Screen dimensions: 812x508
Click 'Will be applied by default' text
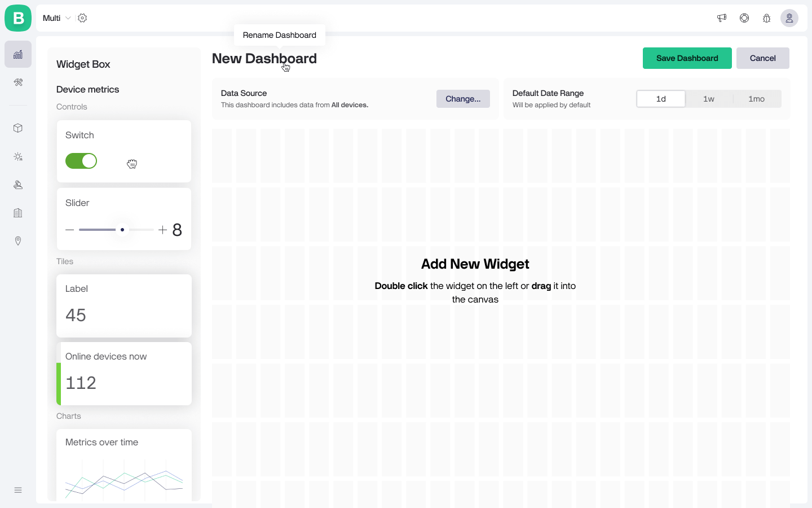[551, 105]
